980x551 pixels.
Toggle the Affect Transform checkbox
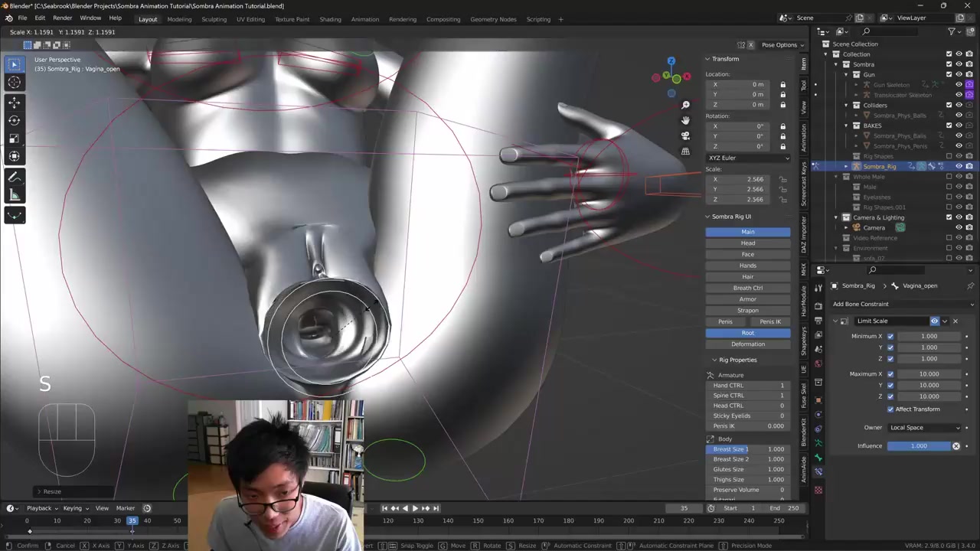tap(890, 409)
